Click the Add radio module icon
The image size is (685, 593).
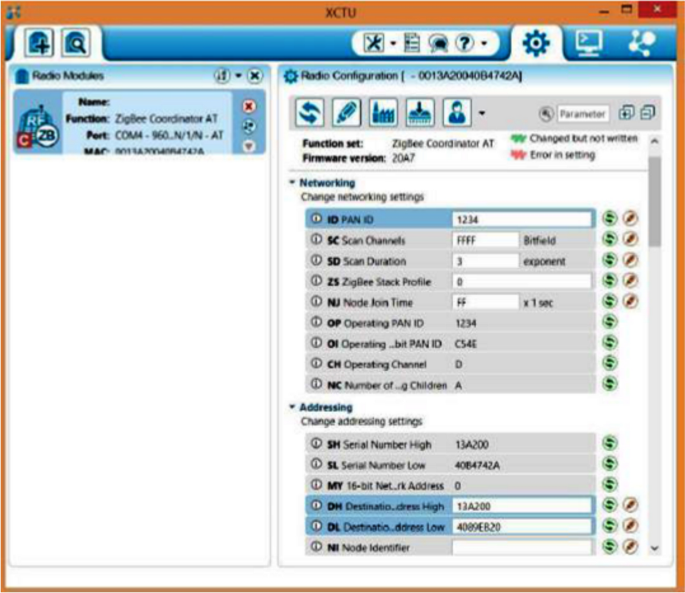[39, 43]
